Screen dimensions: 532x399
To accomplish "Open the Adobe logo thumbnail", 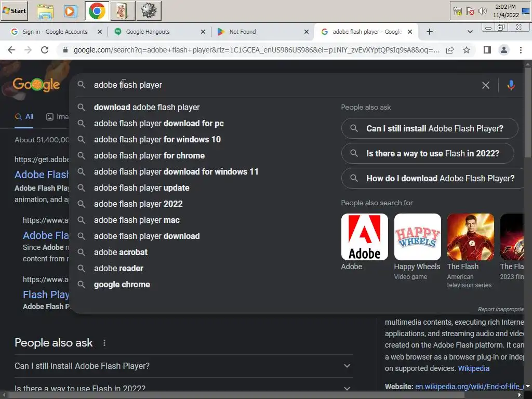I will tap(364, 237).
